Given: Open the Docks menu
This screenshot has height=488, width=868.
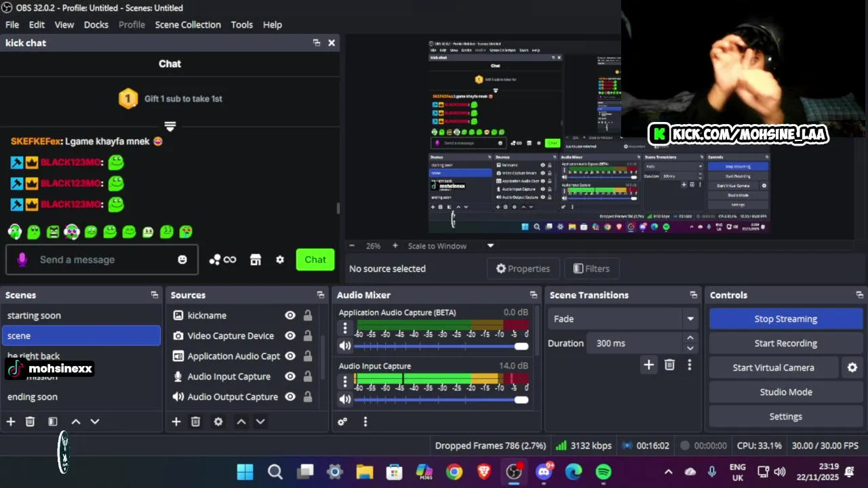Looking at the screenshot, I should (x=96, y=24).
